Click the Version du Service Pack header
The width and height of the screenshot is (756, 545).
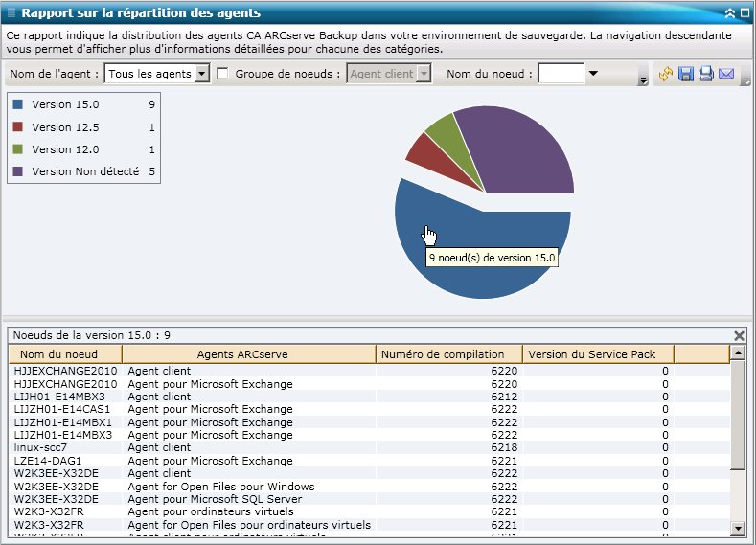click(597, 354)
